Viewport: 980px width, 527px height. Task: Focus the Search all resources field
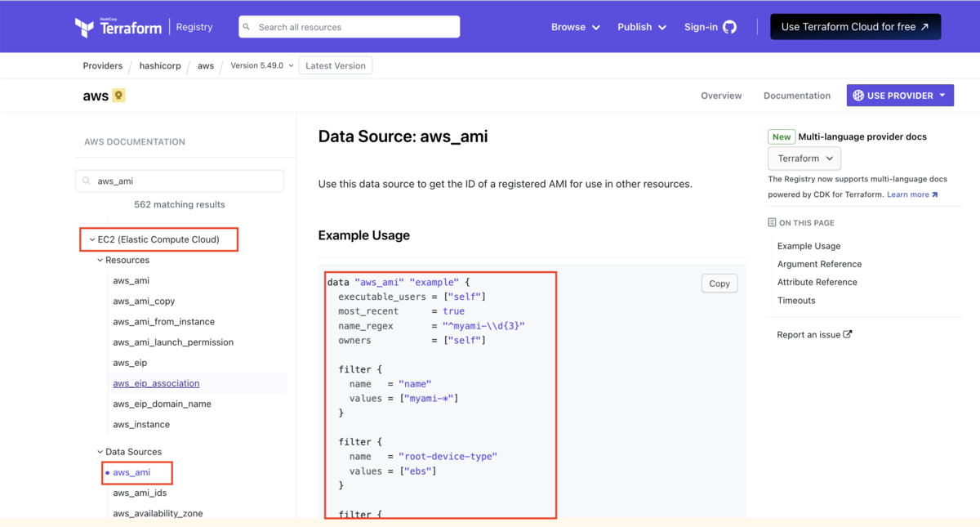[x=350, y=27]
